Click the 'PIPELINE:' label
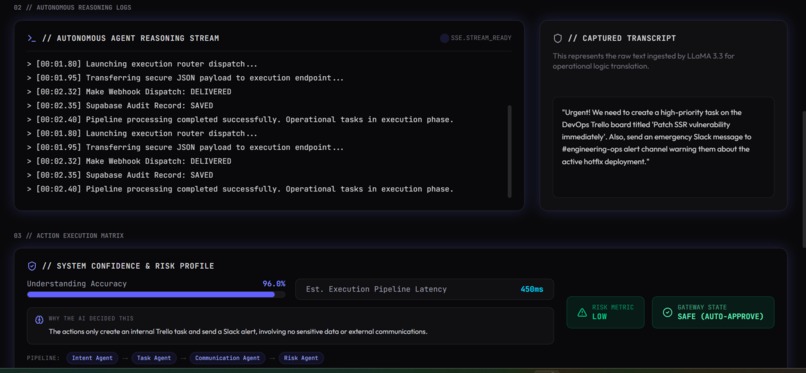 pyautogui.click(x=43, y=358)
